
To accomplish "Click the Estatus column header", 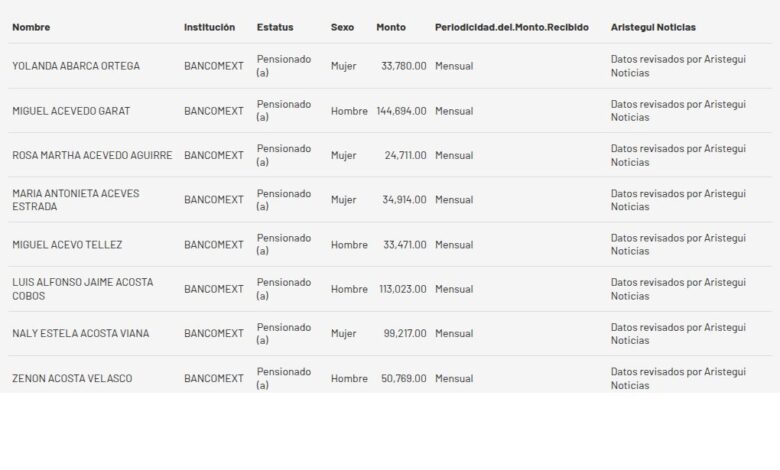I will [275, 27].
